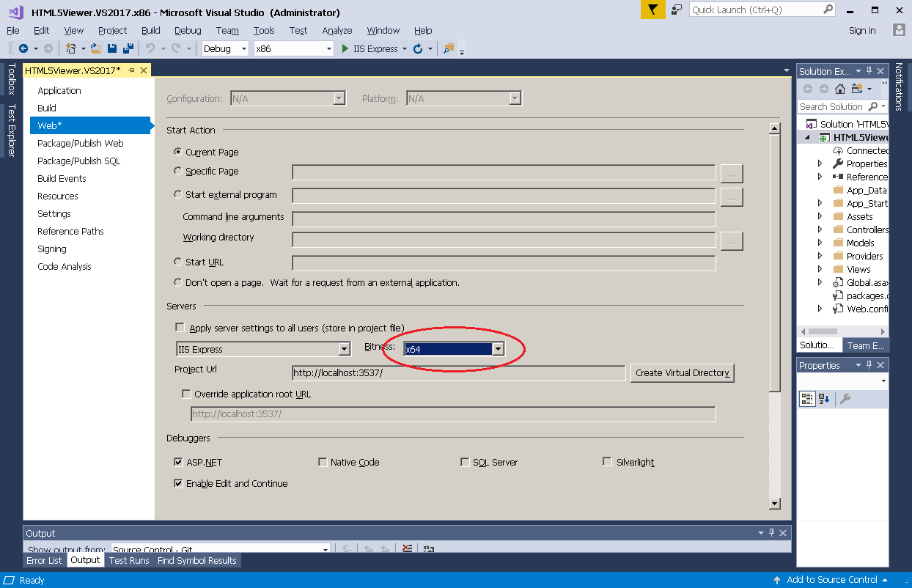Viewport: 912px width, 588px height.
Task: Start debugging with the green play icon
Action: click(x=346, y=48)
